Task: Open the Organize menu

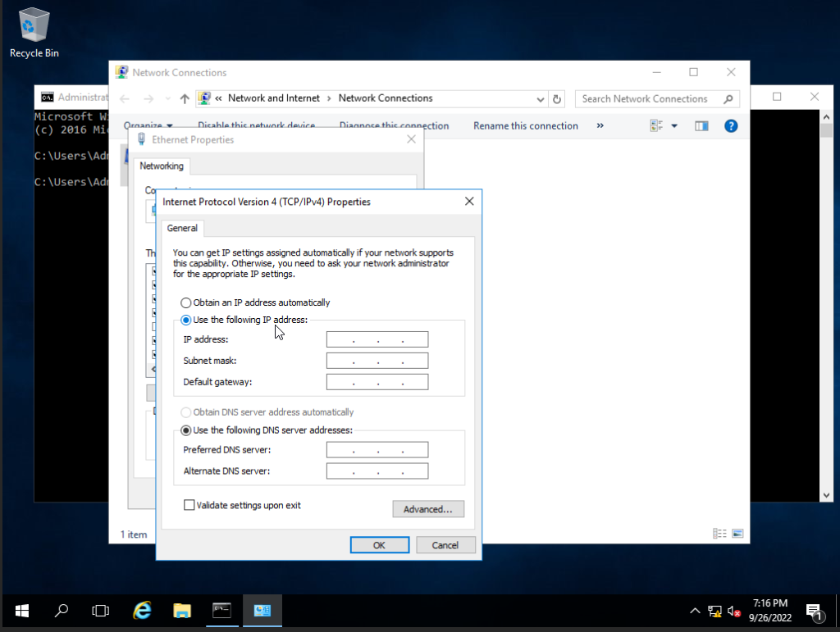Action: (x=148, y=125)
